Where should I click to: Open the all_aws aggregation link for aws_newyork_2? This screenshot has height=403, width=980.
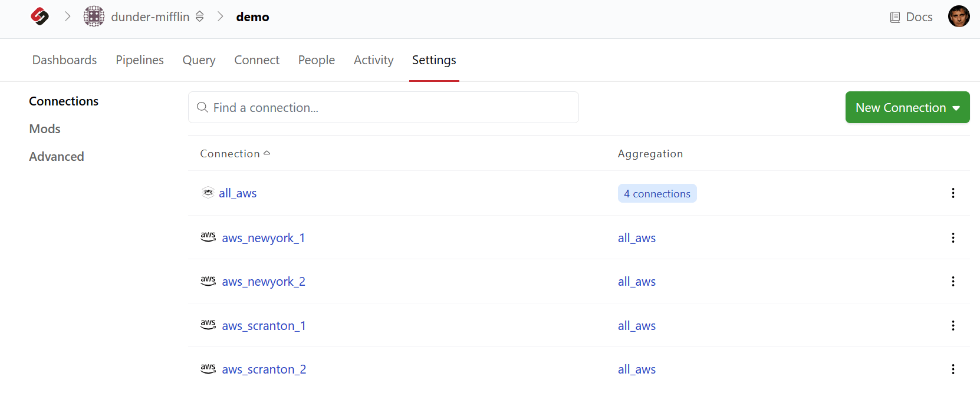637,282
